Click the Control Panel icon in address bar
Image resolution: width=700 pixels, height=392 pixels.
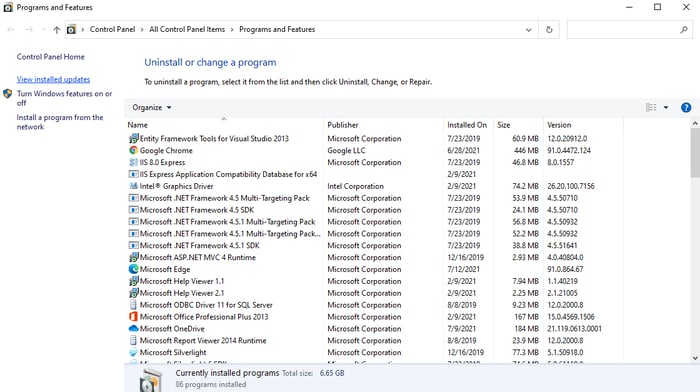[x=71, y=29]
